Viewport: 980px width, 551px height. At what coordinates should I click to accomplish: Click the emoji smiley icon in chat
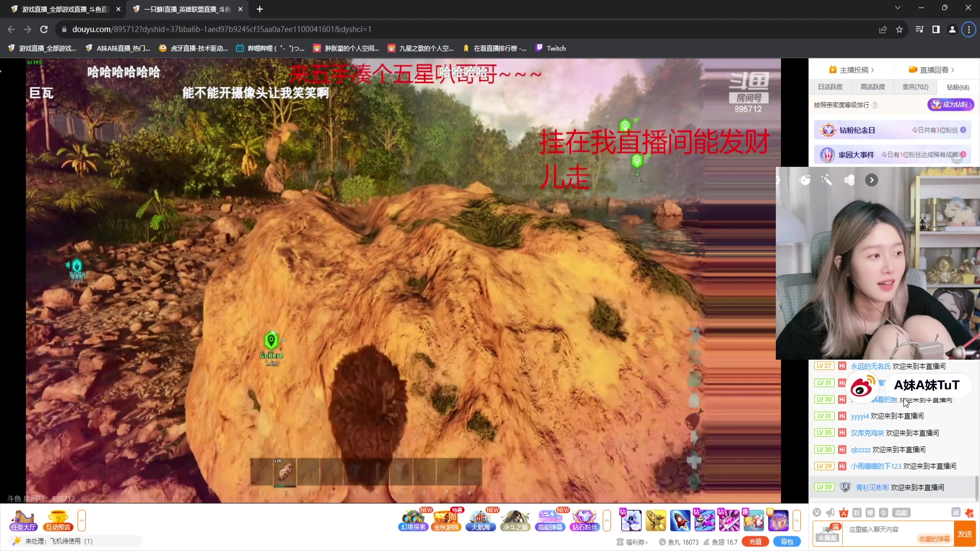(x=817, y=513)
